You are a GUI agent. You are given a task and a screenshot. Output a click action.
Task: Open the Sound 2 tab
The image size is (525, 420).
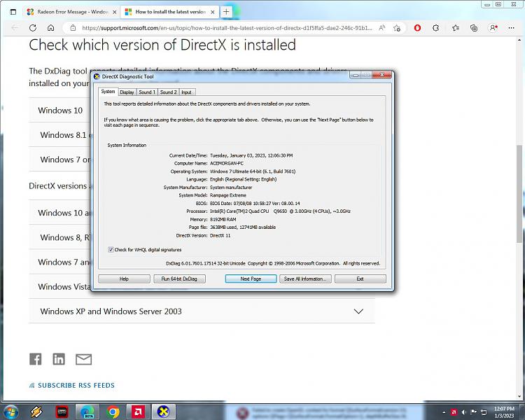[168, 92]
